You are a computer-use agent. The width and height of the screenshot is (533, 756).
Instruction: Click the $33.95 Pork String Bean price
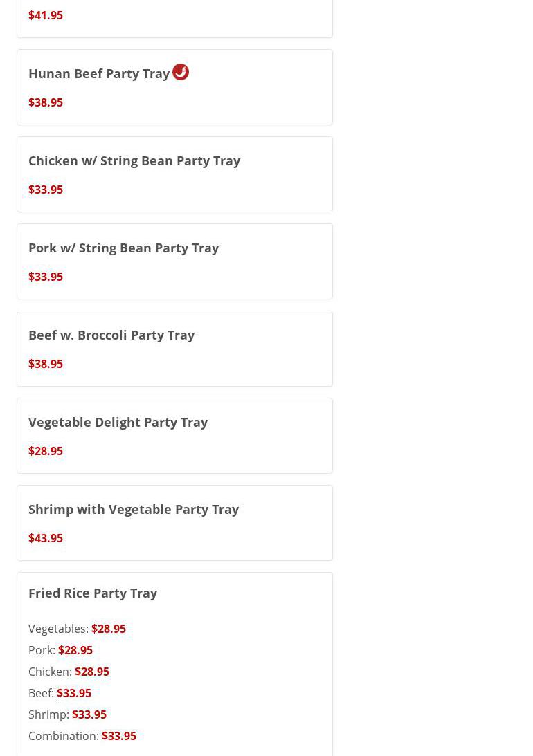pyautogui.click(x=46, y=277)
